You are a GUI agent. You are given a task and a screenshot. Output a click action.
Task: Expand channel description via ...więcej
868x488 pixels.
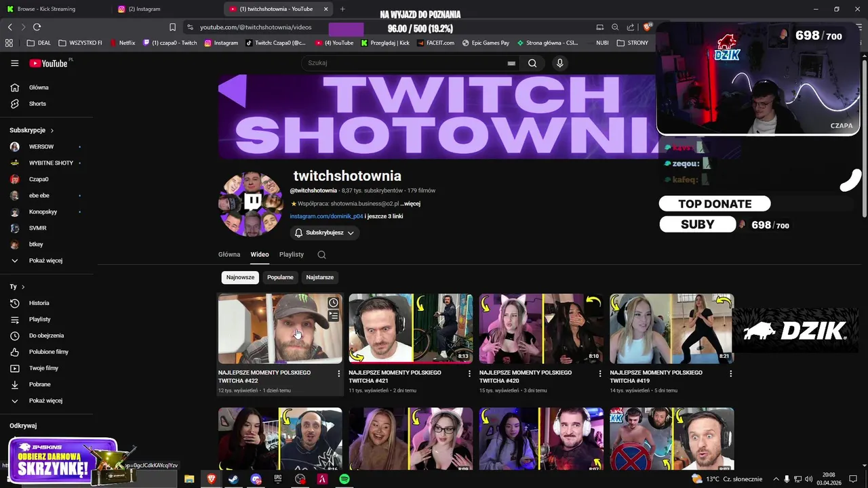coord(410,203)
